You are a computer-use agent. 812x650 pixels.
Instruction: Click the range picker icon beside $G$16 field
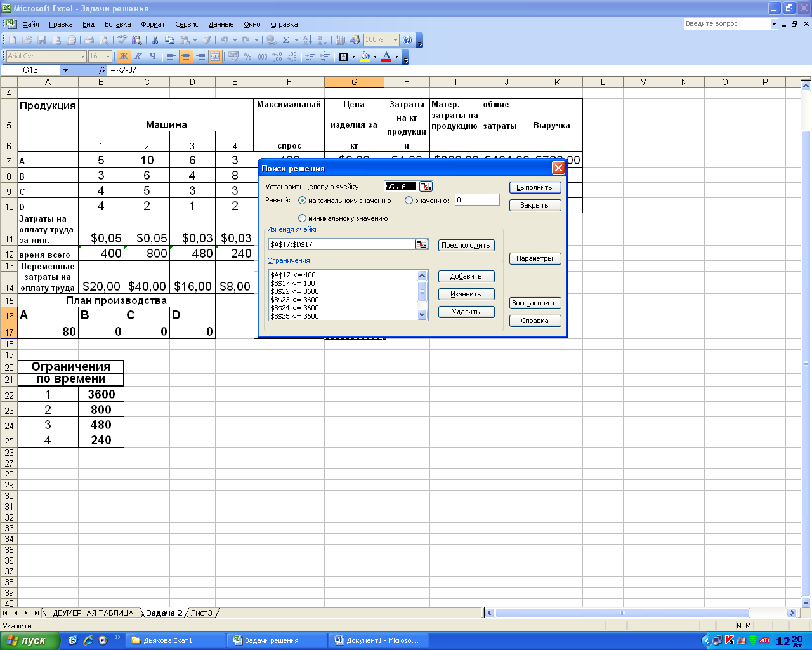pos(426,186)
